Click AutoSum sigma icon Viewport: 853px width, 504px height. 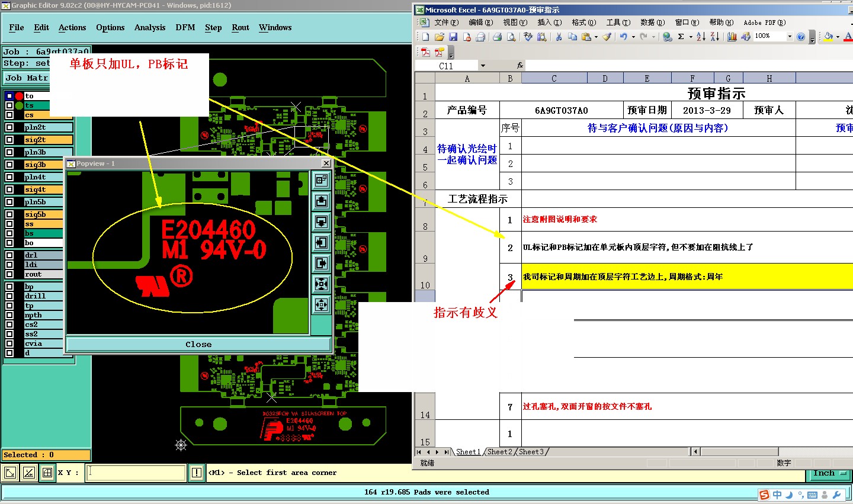coord(681,37)
